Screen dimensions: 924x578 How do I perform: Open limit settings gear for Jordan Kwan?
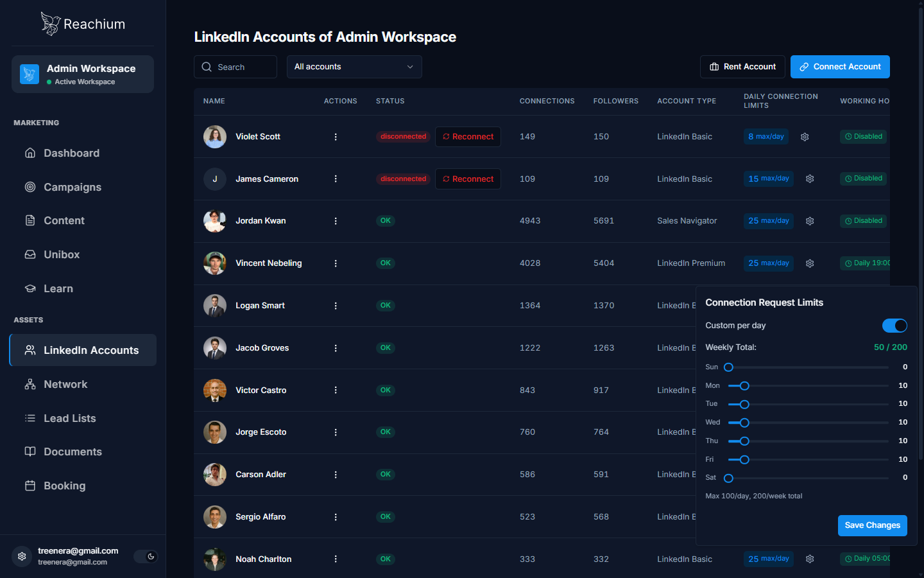[x=810, y=221]
